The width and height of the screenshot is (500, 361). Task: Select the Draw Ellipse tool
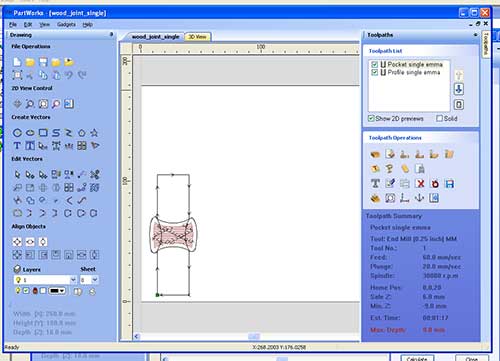coord(30,133)
